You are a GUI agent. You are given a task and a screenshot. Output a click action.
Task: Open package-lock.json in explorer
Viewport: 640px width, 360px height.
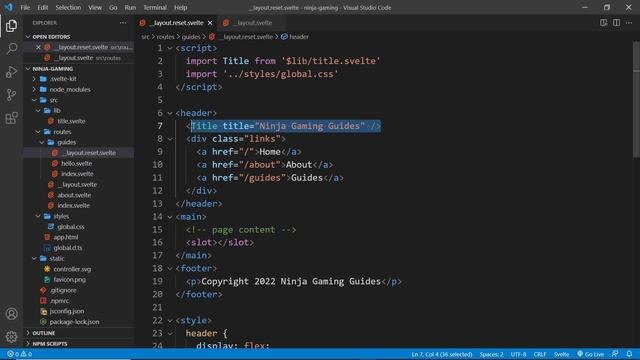74,322
